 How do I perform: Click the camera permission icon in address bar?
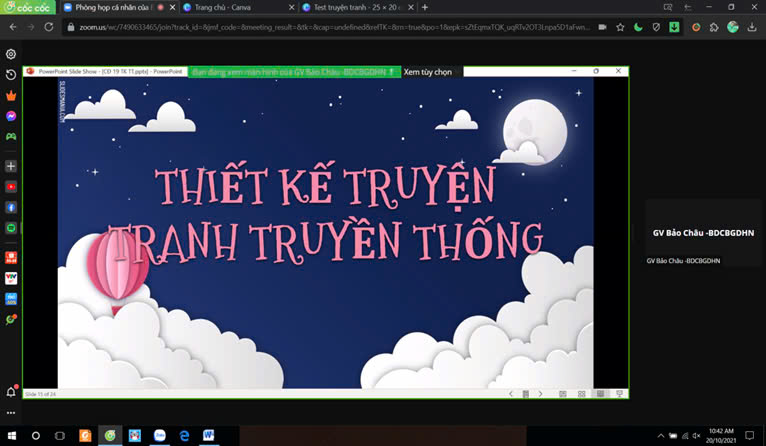[602, 27]
